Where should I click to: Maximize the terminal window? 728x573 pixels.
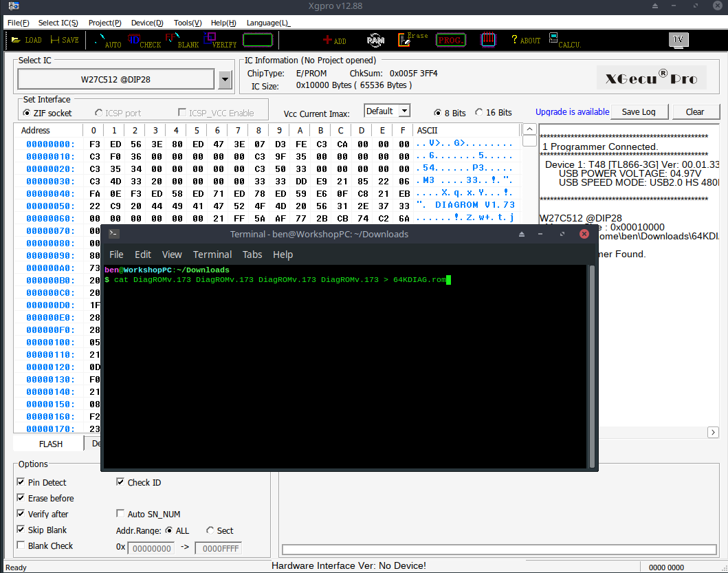(562, 234)
